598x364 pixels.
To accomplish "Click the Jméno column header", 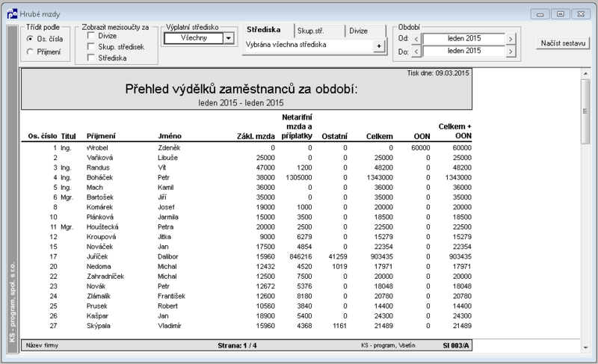I will (x=170, y=136).
